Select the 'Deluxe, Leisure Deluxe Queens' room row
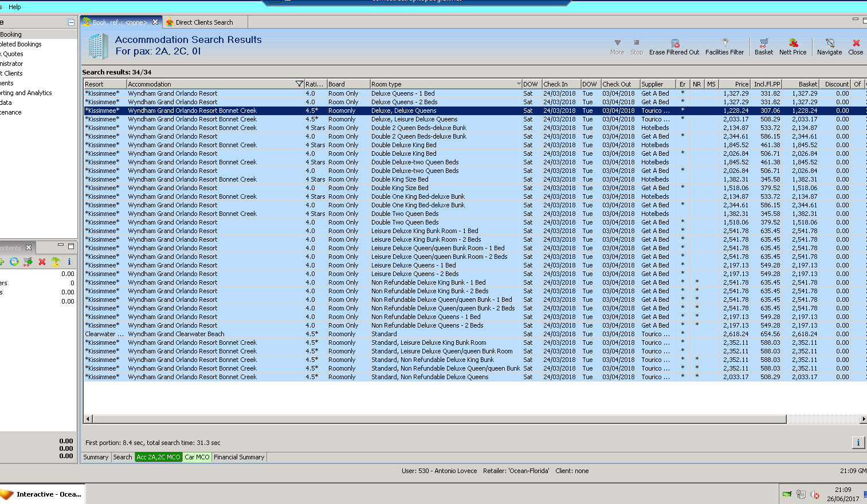Image resolution: width=867 pixels, height=504 pixels. (x=475, y=119)
